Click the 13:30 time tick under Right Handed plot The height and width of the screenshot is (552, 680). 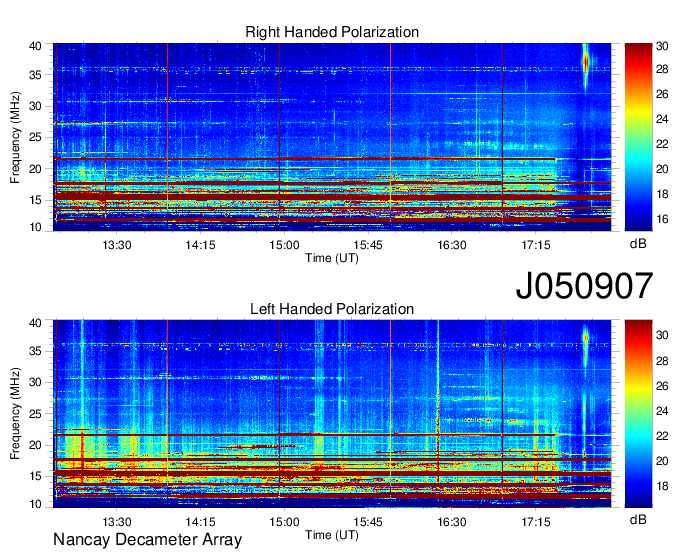(117, 245)
